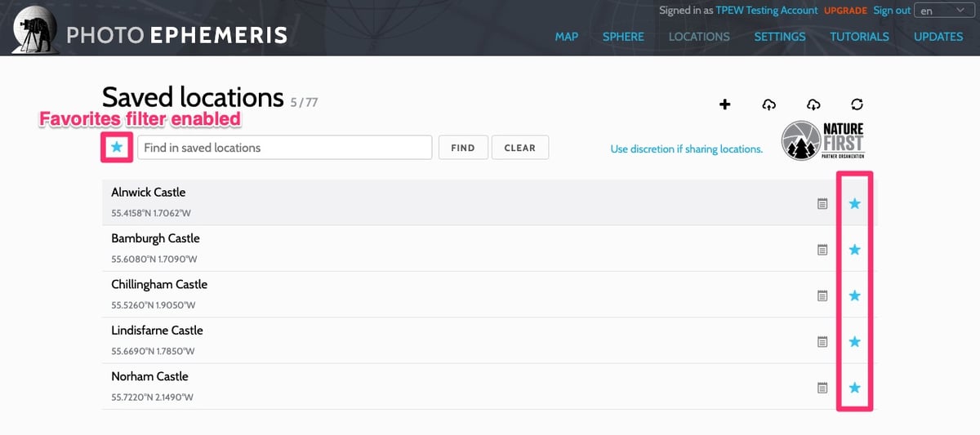Screen dimensions: 980x435
Task: Open the SETTINGS page
Action: [780, 37]
